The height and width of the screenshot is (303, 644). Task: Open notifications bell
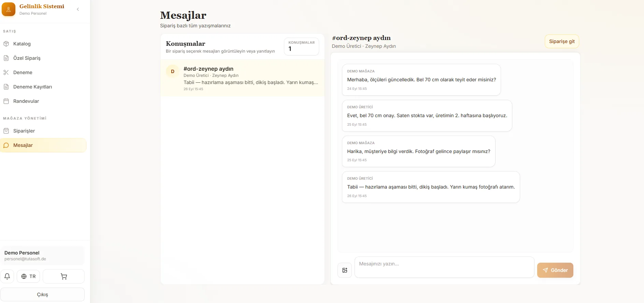7,276
